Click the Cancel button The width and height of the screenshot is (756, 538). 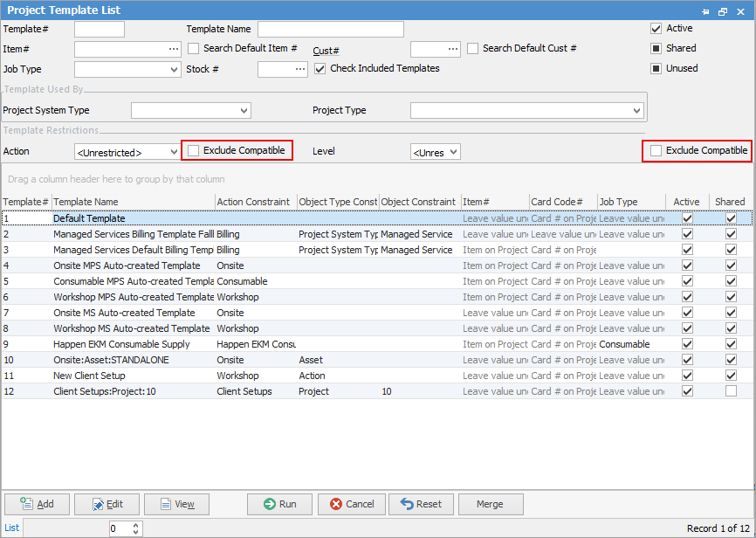pyautogui.click(x=352, y=504)
